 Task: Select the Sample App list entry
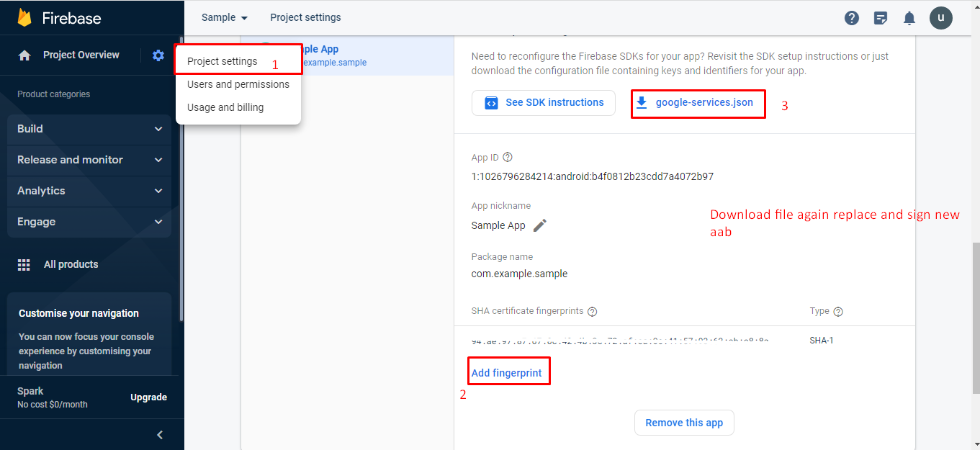347,55
